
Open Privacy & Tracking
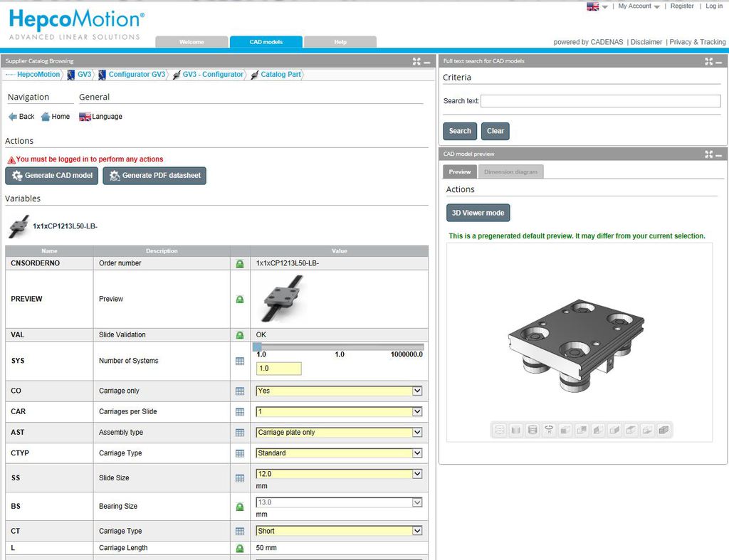point(698,42)
